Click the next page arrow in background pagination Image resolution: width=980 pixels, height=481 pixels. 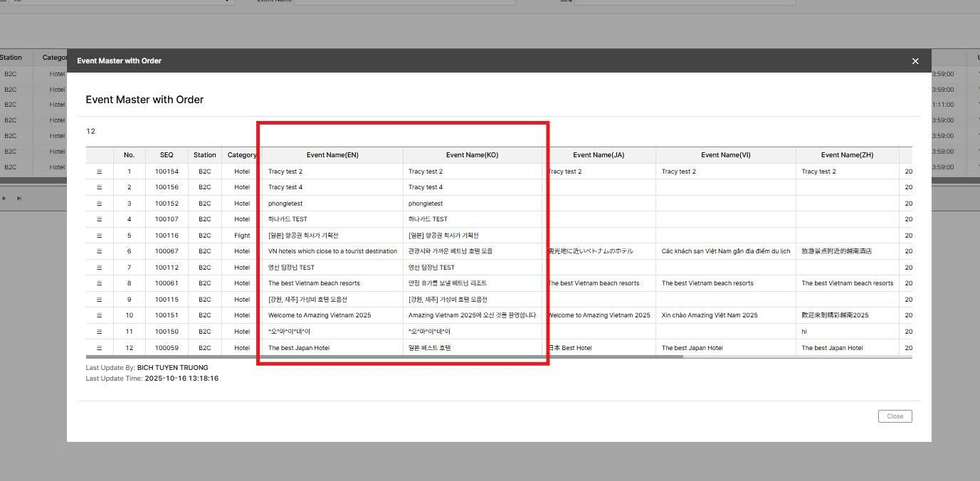click(x=4, y=199)
